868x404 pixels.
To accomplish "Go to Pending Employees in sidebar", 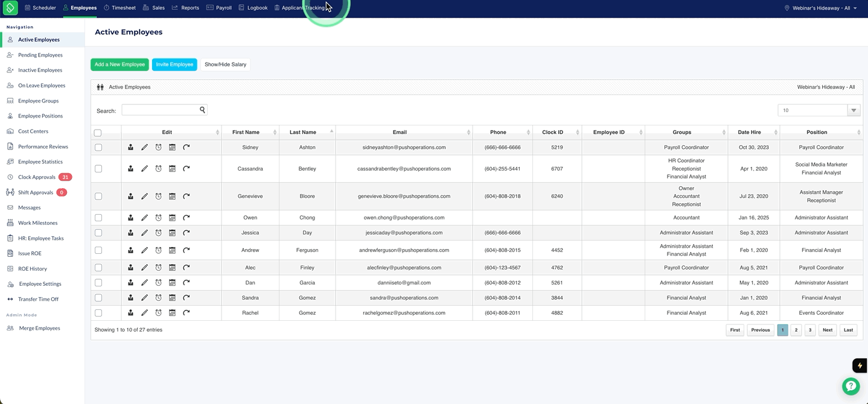I will pos(40,55).
